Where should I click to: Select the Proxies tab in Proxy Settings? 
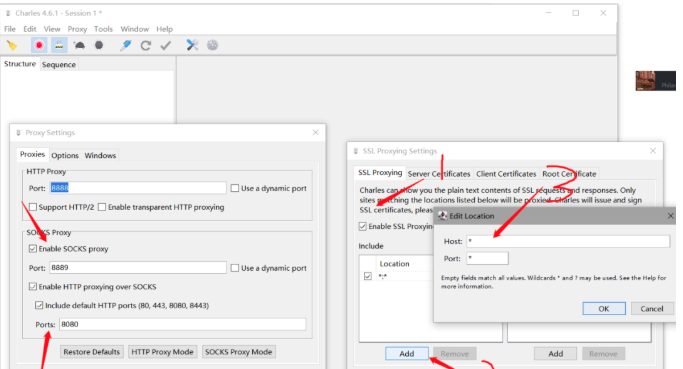(32, 154)
